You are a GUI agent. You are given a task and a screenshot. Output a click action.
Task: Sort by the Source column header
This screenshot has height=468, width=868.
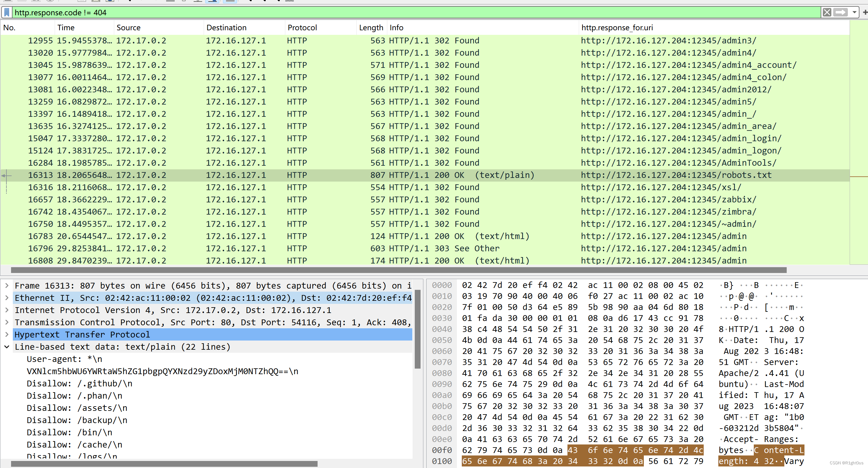159,28
